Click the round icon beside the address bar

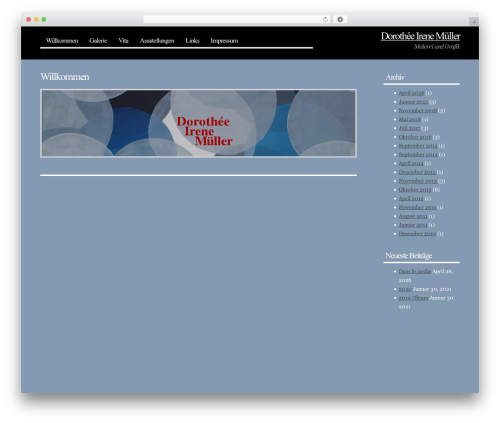pyautogui.click(x=340, y=19)
